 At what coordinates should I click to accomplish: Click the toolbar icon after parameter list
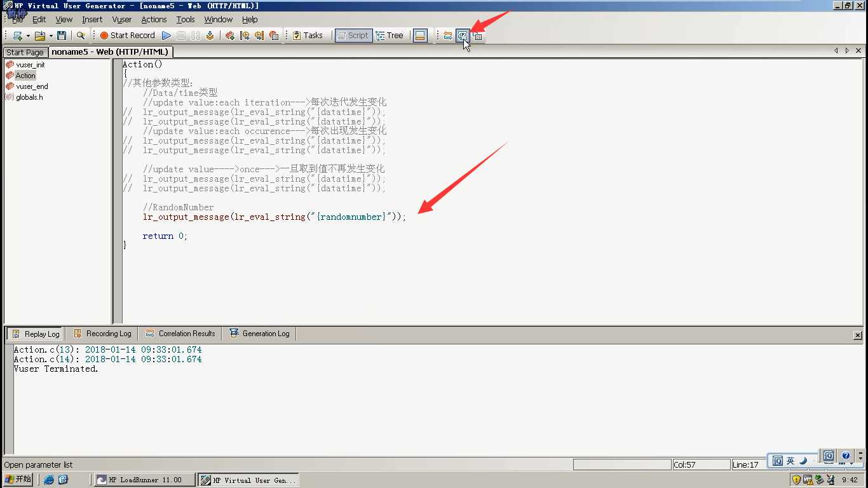[478, 36]
